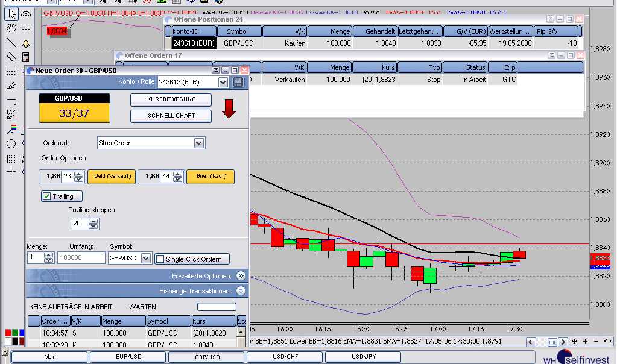Switch to the EUR/USD tab
Image resolution: width=617 pixels, height=364 pixels.
[128, 357]
